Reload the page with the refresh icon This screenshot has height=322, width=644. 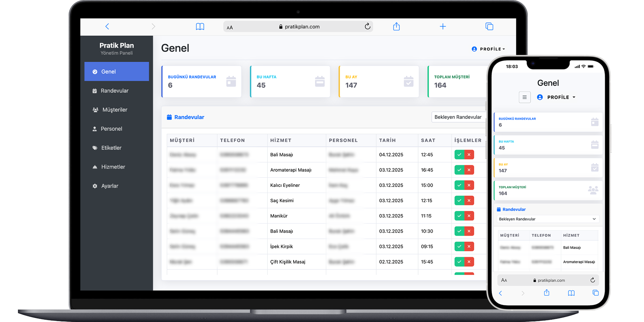coord(367,26)
